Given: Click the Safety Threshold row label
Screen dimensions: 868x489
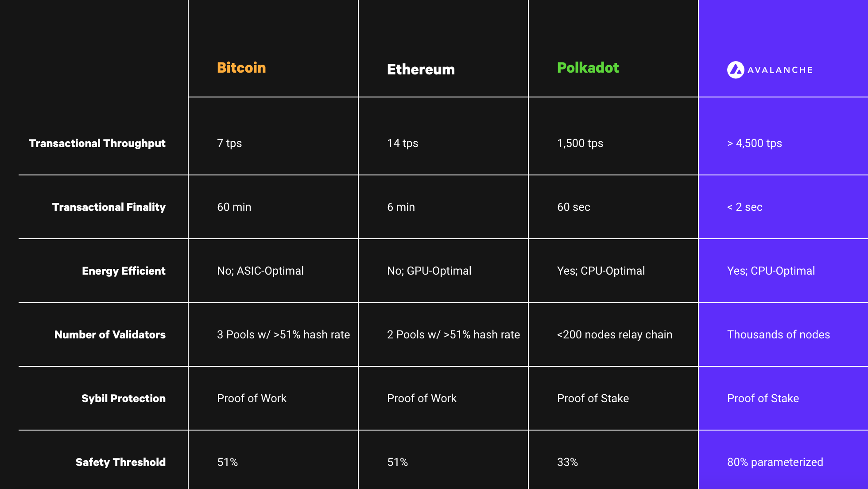Looking at the screenshot, I should (x=120, y=462).
